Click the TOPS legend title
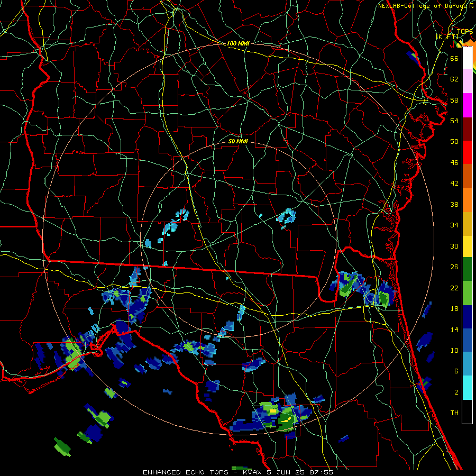This screenshot has width=476, height=476. [465, 32]
